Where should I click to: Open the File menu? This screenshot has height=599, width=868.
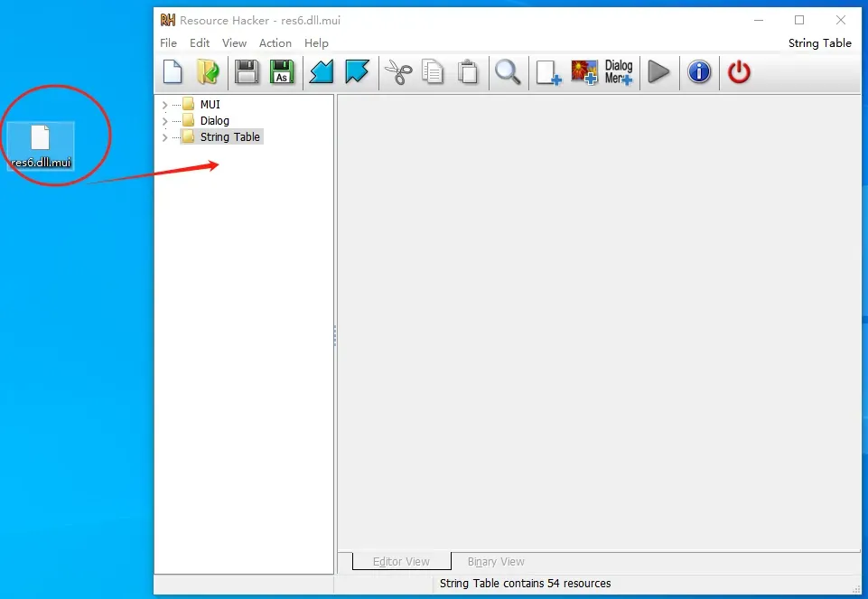click(x=168, y=43)
